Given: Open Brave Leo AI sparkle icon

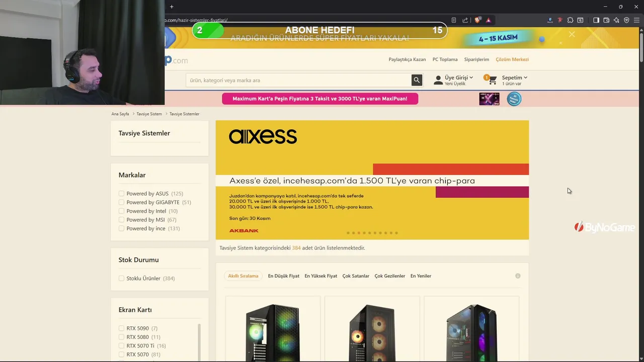Looking at the screenshot, I should 616,20.
